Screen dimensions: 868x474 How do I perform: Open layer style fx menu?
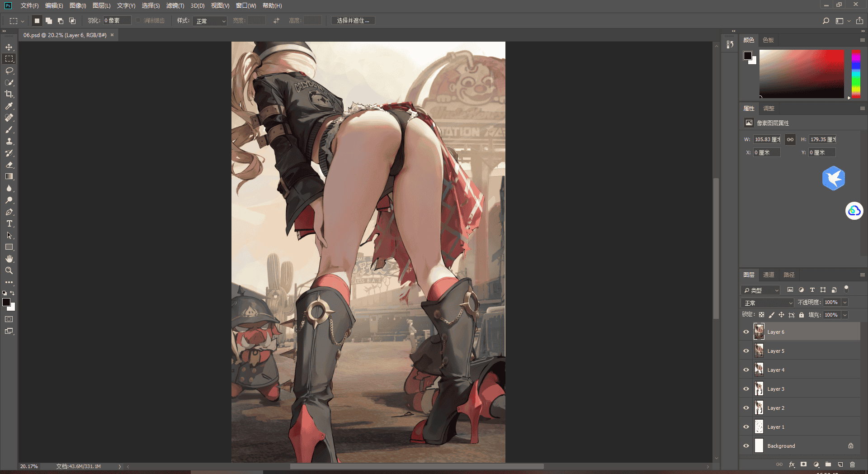tap(792, 465)
